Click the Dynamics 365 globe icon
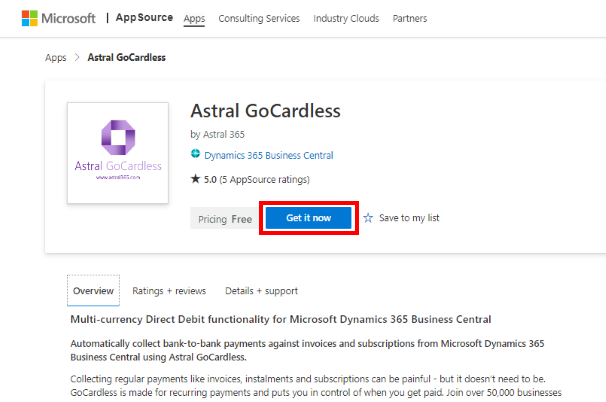 (x=195, y=155)
